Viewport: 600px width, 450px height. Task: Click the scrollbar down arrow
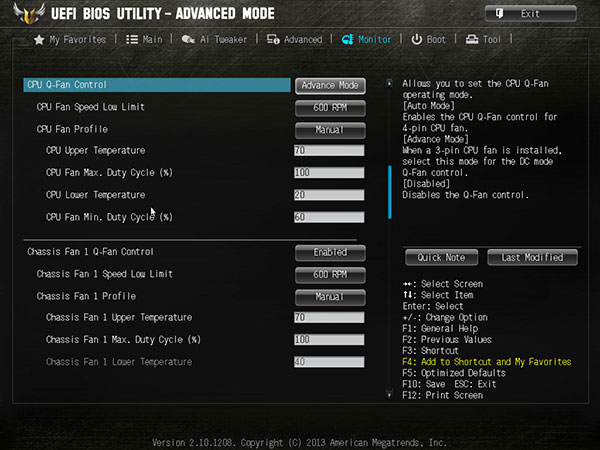click(389, 394)
